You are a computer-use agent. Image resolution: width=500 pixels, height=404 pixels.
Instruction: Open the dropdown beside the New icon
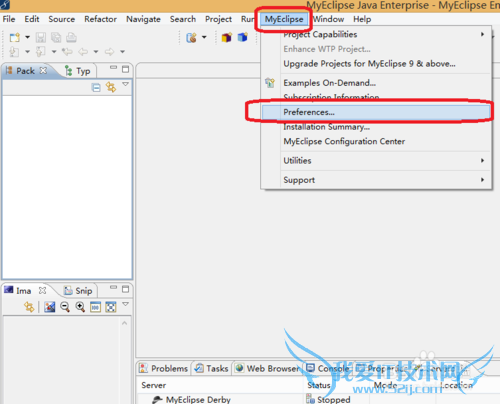27,37
